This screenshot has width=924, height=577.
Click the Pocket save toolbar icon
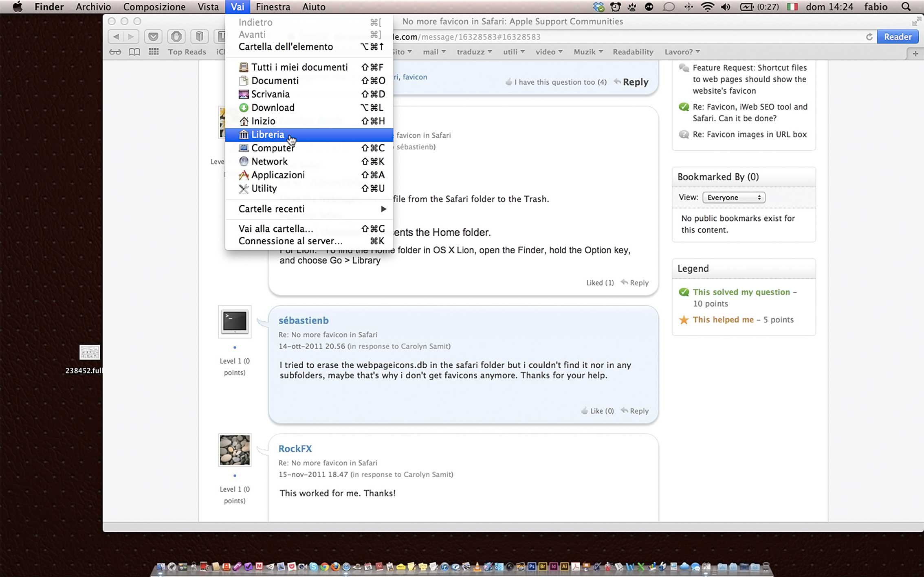(153, 37)
